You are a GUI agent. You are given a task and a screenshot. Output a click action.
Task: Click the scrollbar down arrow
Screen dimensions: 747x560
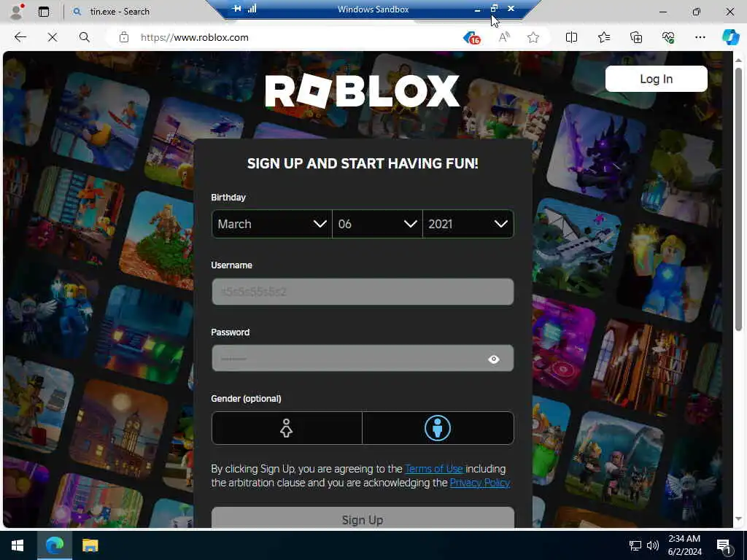[x=738, y=519]
